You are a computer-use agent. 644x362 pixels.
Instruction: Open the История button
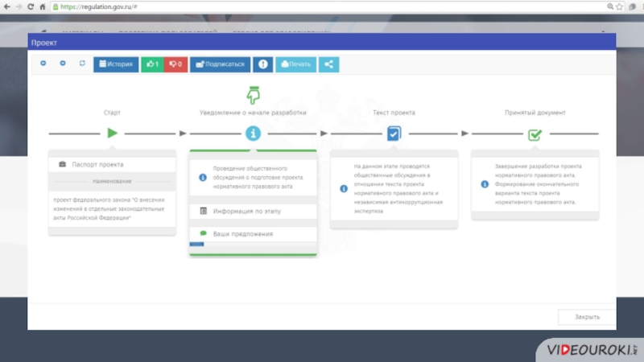pyautogui.click(x=116, y=64)
